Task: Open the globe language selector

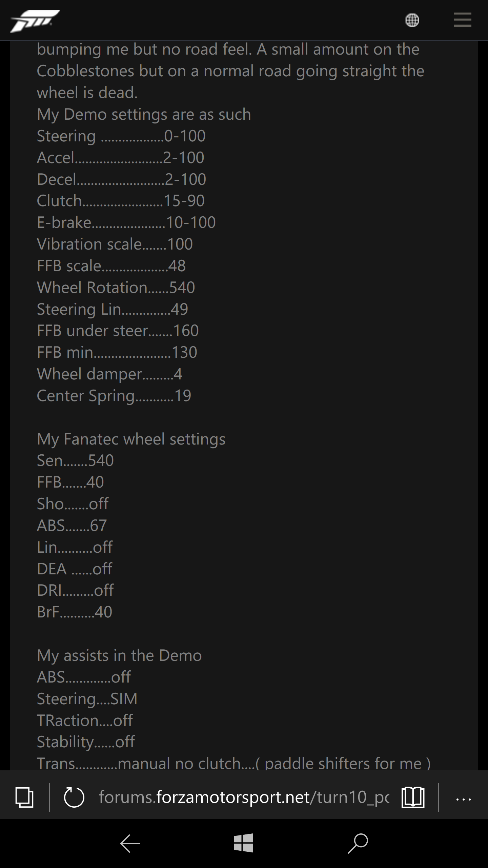Action: 412,20
